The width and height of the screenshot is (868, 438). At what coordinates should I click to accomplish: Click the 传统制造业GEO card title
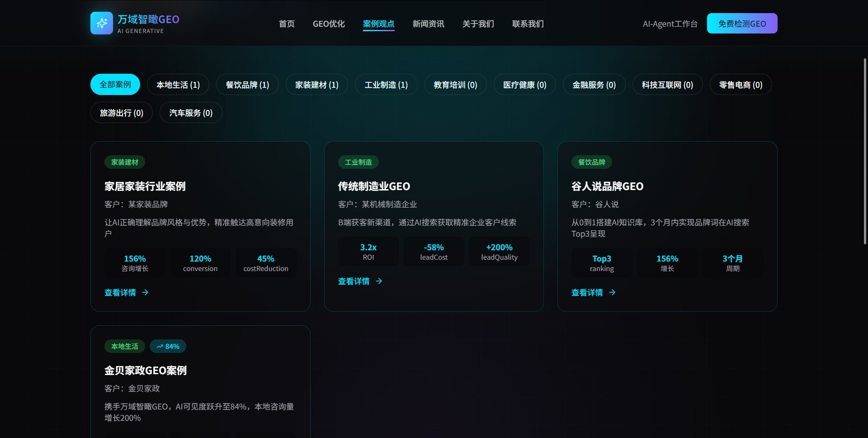[374, 186]
